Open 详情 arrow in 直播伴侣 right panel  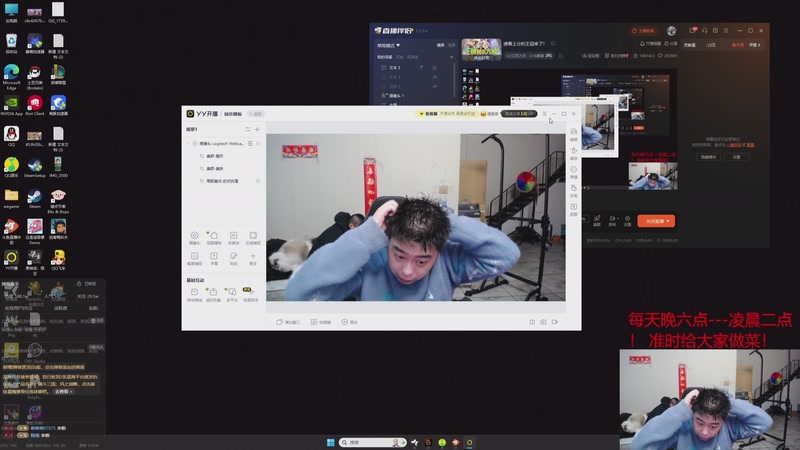[x=755, y=45]
